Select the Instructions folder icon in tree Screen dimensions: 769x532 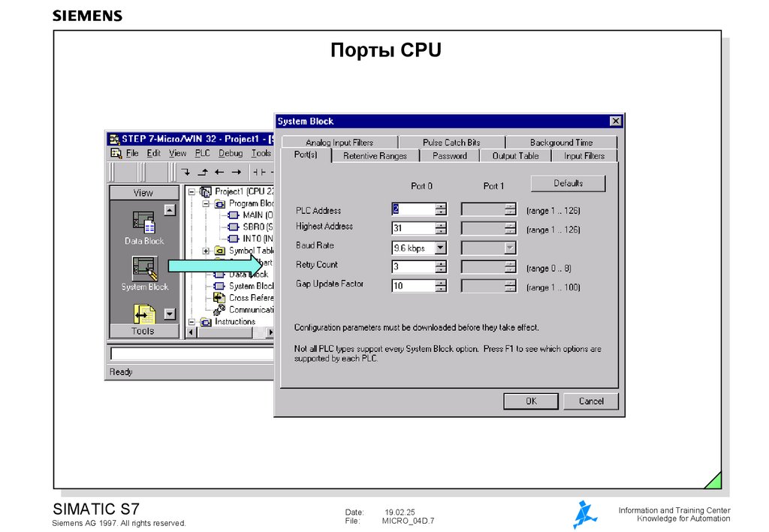point(206,322)
